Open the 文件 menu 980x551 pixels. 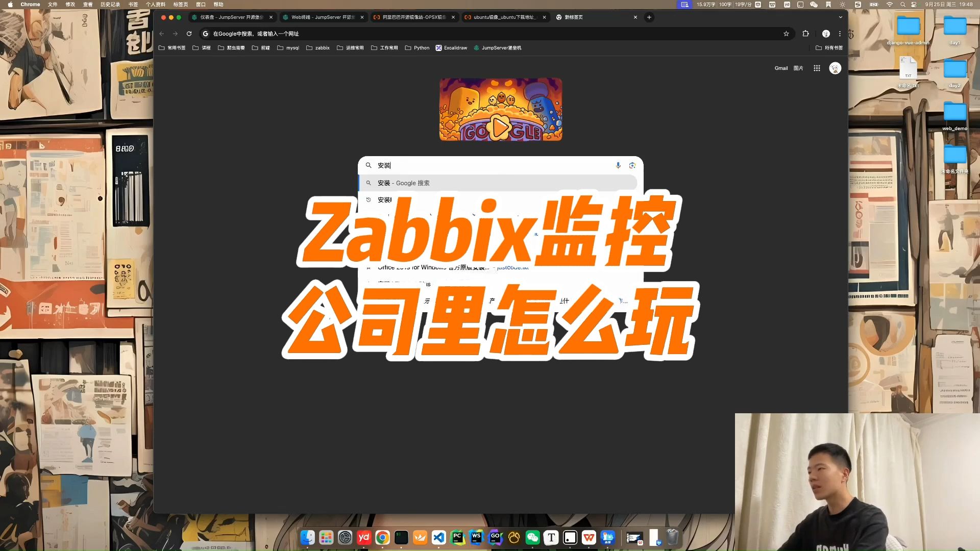pos(53,5)
